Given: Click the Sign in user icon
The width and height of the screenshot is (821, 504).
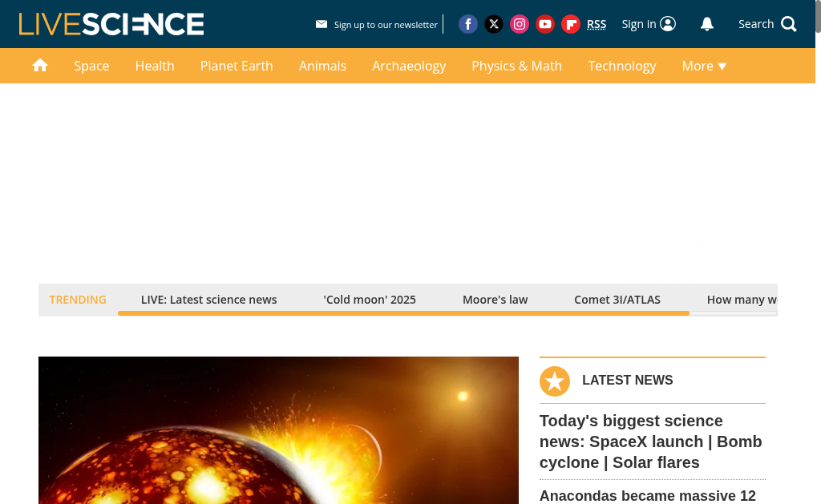Looking at the screenshot, I should (x=668, y=24).
